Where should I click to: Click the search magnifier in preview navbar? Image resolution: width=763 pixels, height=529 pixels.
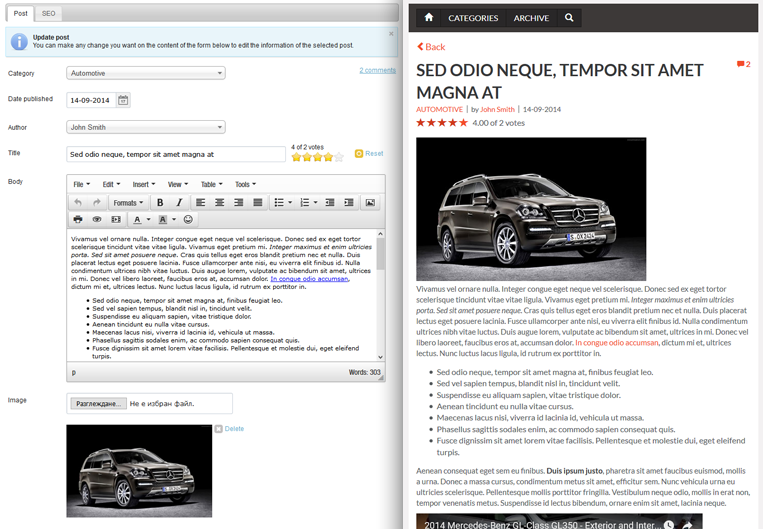569,18
